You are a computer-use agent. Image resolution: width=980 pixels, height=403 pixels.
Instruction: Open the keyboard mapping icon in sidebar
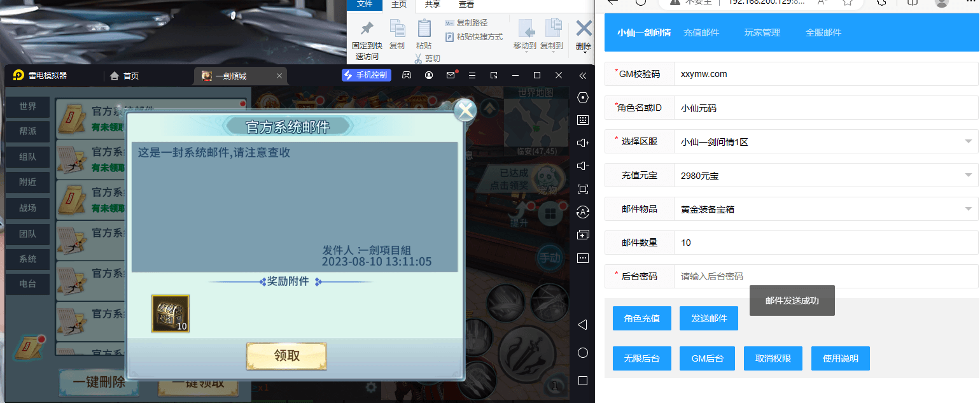pyautogui.click(x=582, y=120)
